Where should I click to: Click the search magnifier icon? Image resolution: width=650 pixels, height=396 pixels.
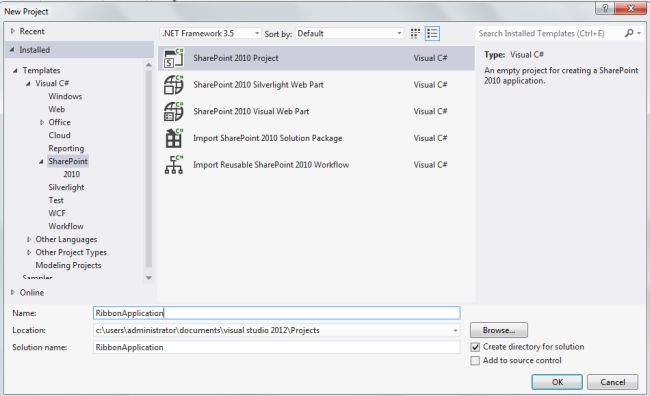[629, 33]
